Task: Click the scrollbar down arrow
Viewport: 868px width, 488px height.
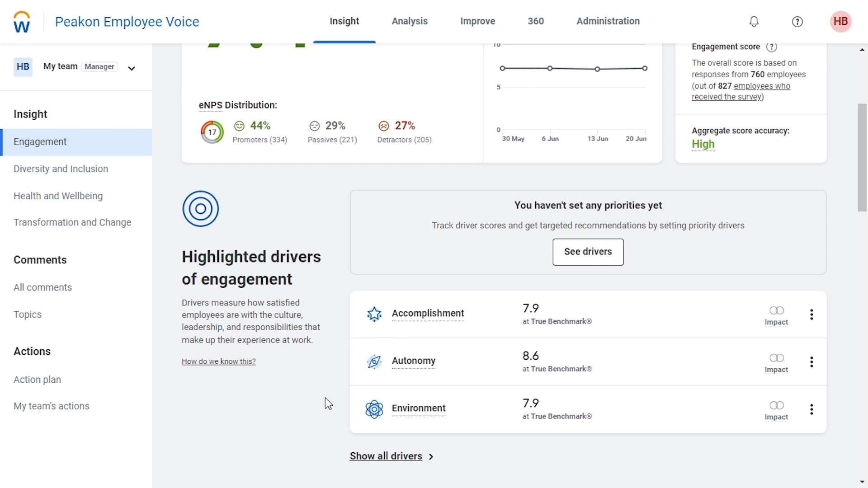Action: click(x=862, y=482)
